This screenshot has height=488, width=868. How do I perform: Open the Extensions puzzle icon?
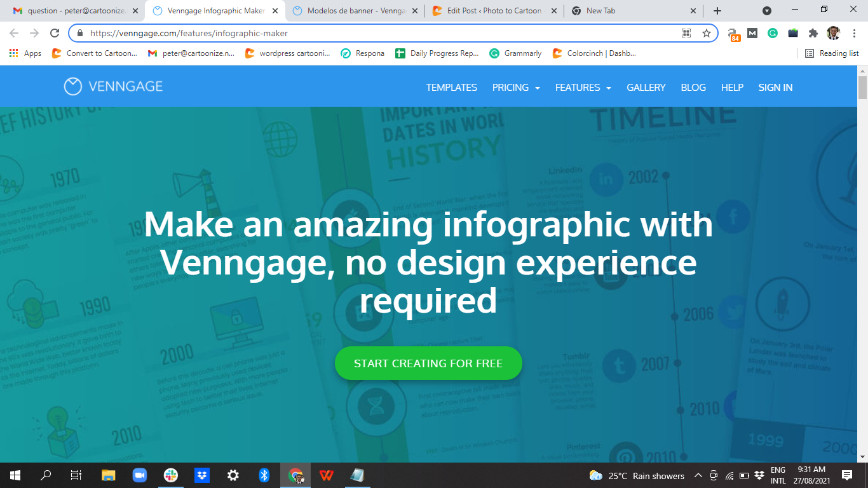tap(813, 33)
